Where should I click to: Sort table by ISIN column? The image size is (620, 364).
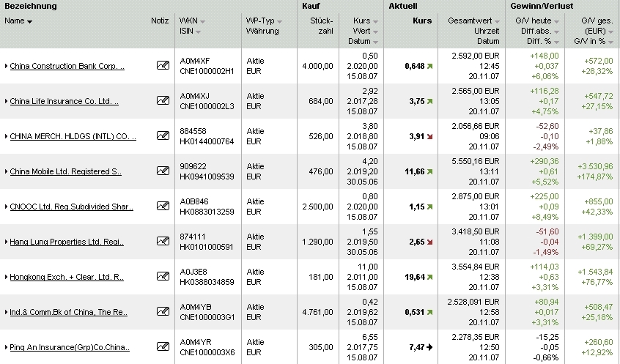tap(198, 31)
